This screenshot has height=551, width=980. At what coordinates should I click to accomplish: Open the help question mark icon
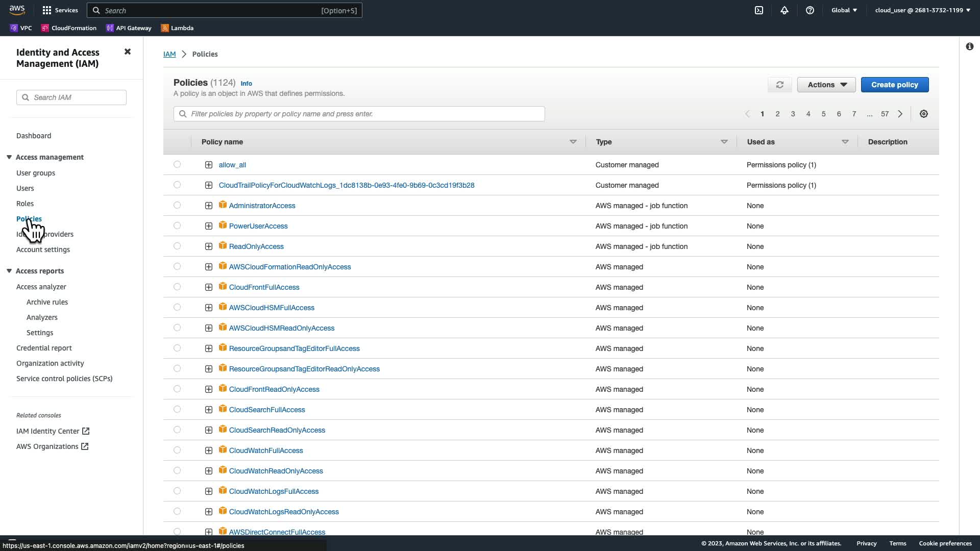(x=810, y=10)
